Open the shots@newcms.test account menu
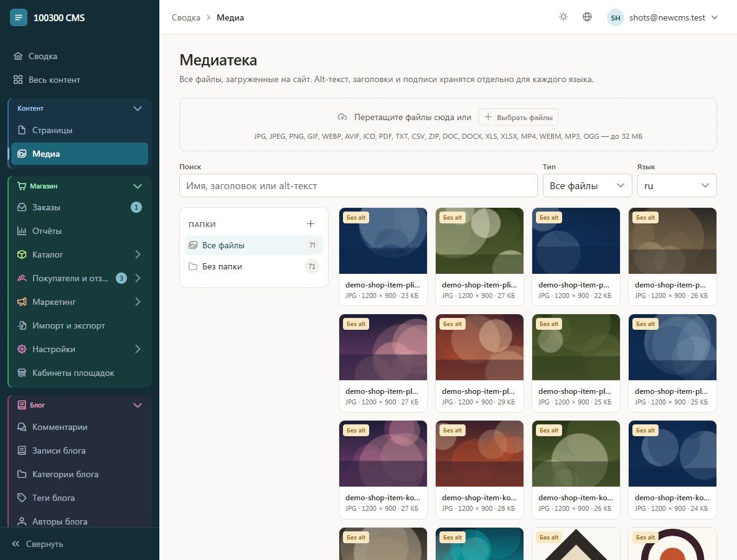This screenshot has height=560, width=737. pos(663,17)
